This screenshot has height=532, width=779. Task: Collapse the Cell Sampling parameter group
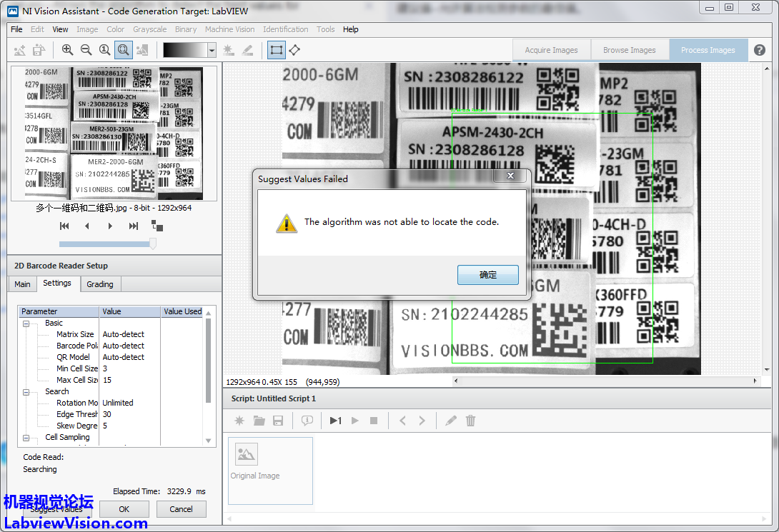coord(26,438)
